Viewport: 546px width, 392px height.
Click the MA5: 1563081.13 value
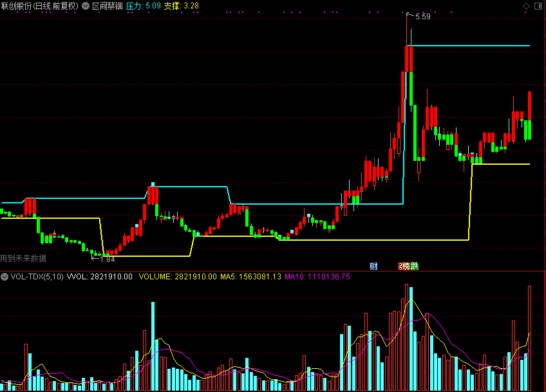coord(250,277)
